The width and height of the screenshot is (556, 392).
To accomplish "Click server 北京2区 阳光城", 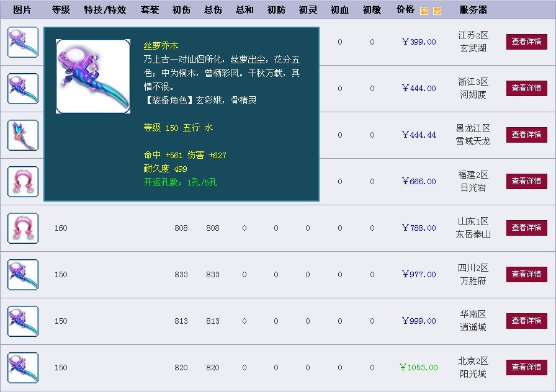I will click(x=473, y=367).
